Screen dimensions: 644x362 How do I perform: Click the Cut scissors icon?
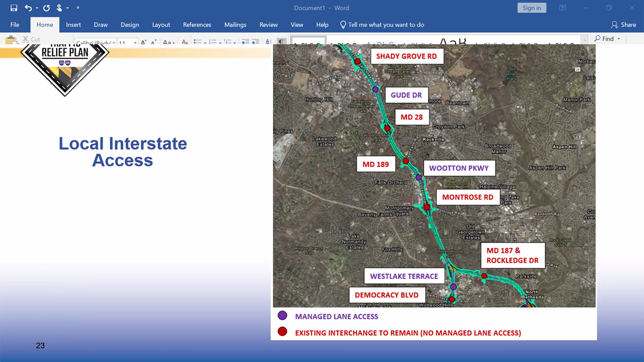pos(26,40)
